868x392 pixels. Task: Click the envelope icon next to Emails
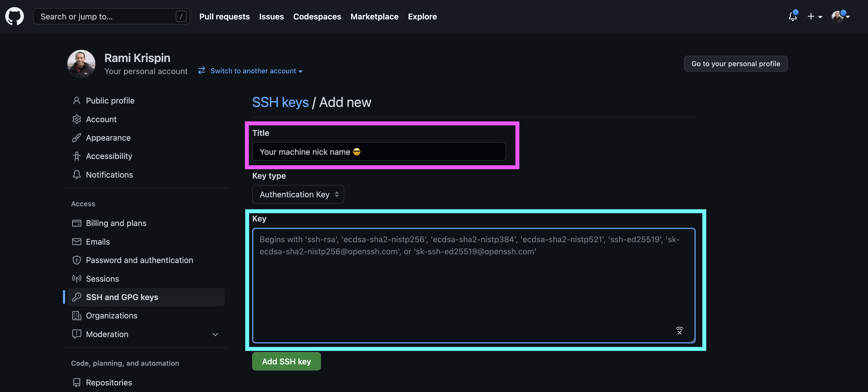click(77, 241)
